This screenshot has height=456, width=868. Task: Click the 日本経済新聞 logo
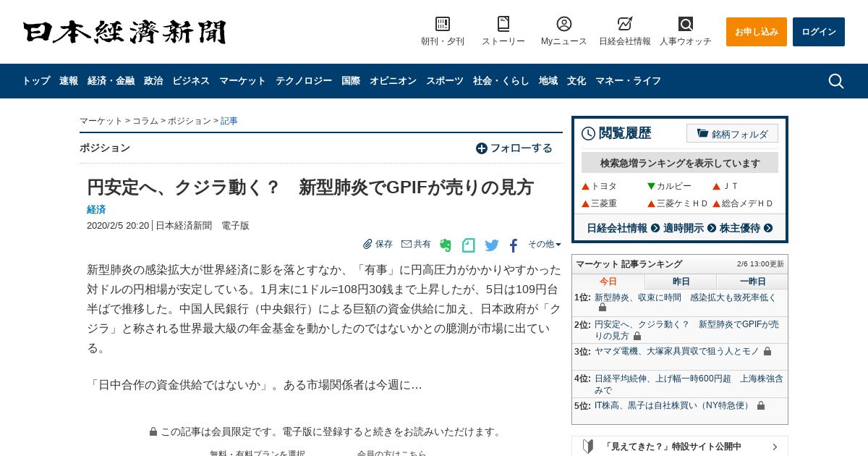(124, 32)
